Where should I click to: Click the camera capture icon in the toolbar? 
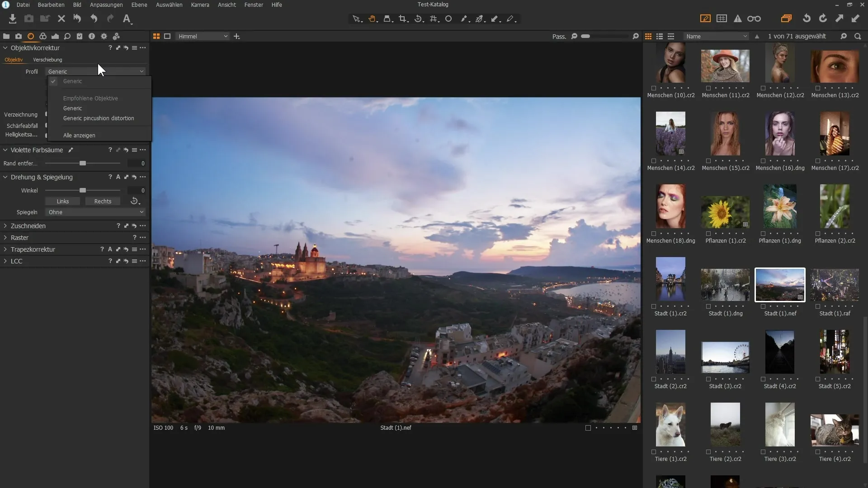coord(29,19)
